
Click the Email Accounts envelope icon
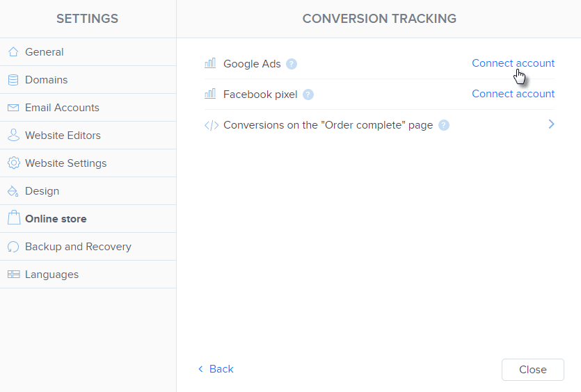click(x=13, y=108)
